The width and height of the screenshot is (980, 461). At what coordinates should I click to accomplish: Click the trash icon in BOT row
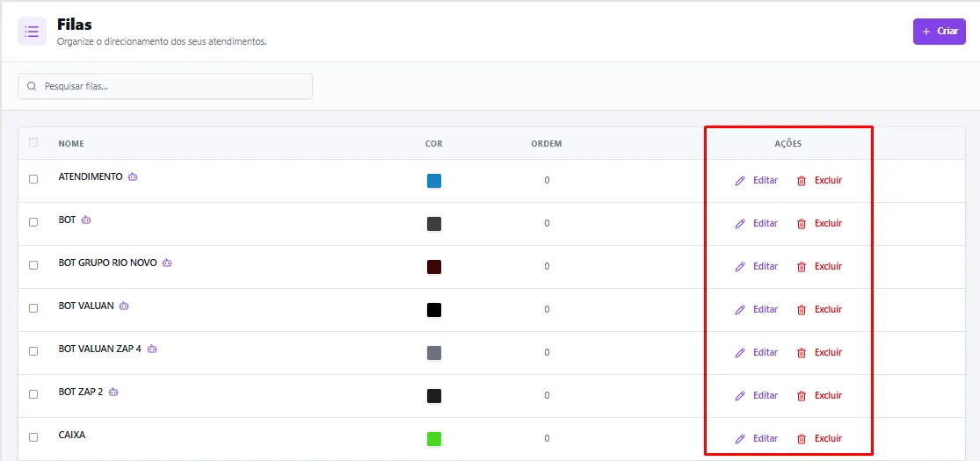pos(802,224)
